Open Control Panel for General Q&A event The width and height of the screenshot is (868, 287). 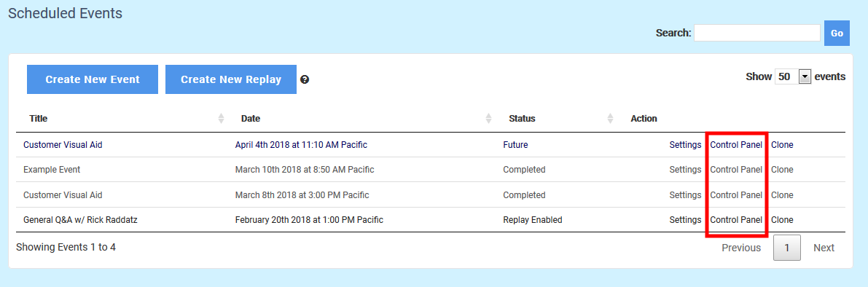pos(736,219)
